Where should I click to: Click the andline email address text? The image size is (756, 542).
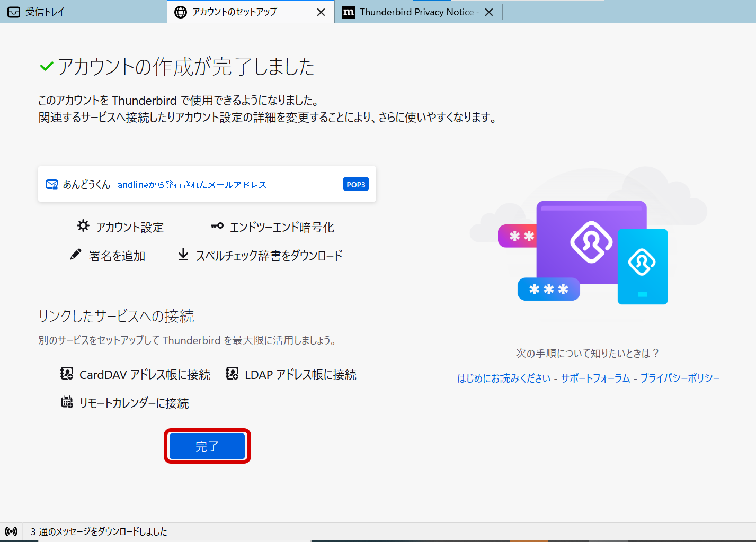click(192, 185)
